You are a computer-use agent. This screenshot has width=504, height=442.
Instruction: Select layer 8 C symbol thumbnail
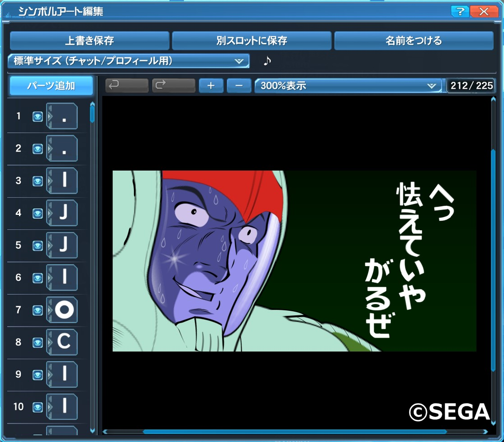(x=62, y=342)
